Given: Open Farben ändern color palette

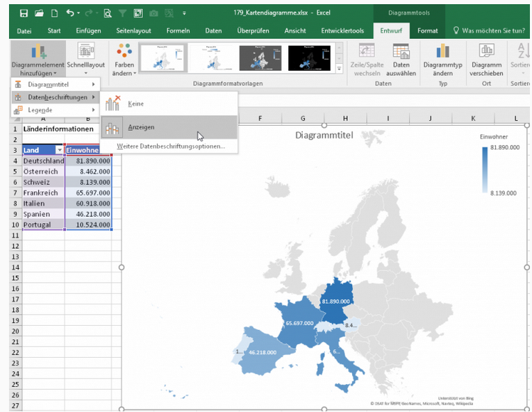Looking at the screenshot, I should click(x=124, y=60).
